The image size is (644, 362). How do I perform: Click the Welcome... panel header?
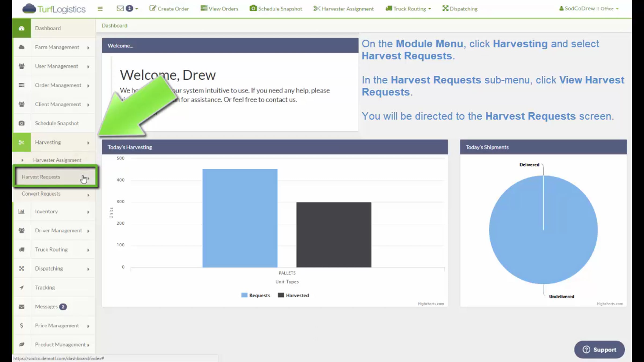click(x=230, y=46)
